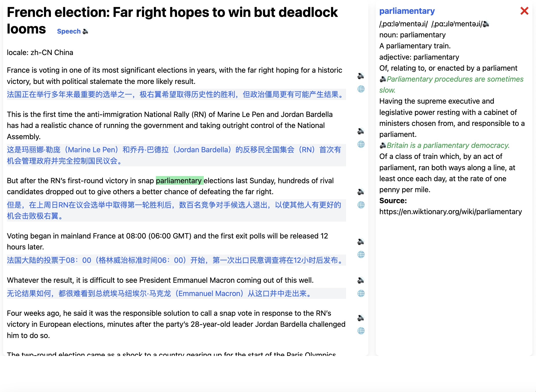Close the parliamentary definition panel
536x392 pixels.
[x=524, y=10]
